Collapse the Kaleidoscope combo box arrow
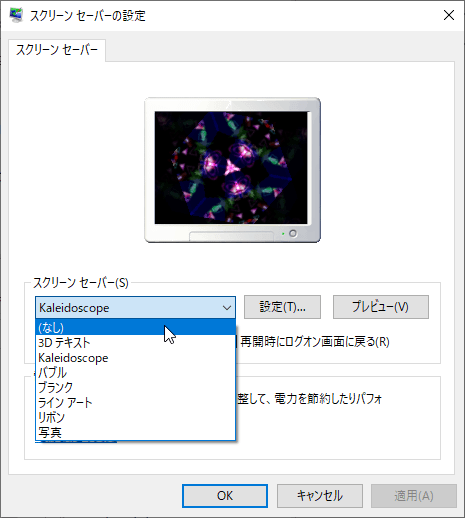This screenshot has height=518, width=465. [227, 308]
